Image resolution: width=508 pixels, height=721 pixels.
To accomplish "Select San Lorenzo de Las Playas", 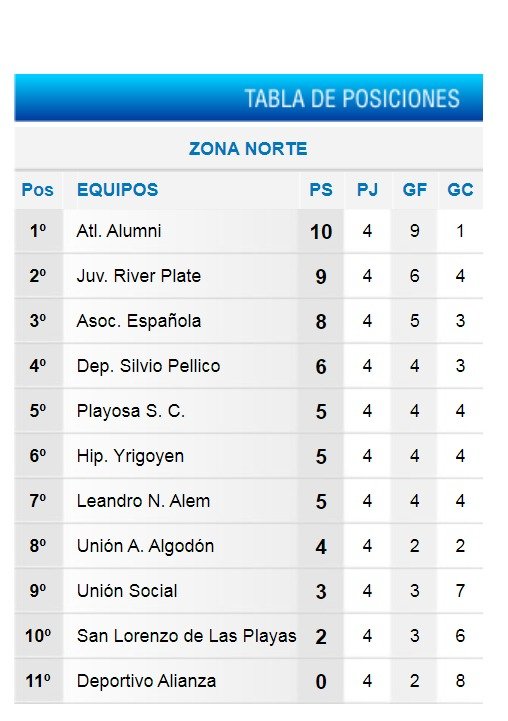I will coord(187,636).
